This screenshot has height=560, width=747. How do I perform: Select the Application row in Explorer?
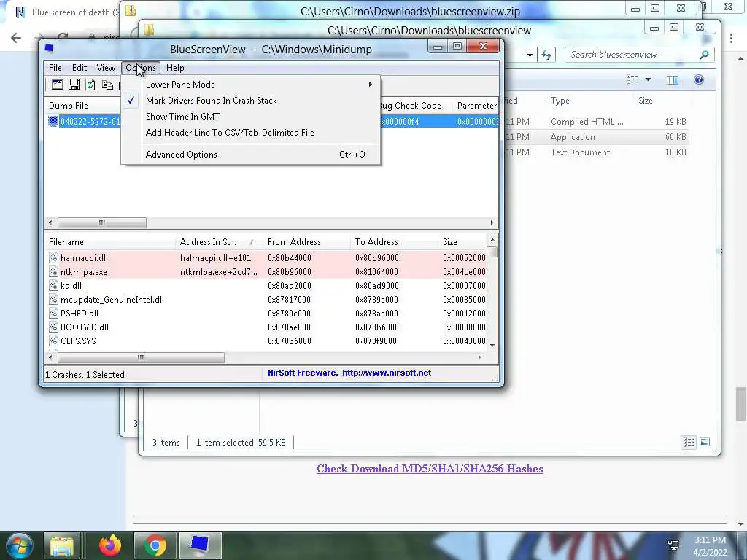(595, 136)
